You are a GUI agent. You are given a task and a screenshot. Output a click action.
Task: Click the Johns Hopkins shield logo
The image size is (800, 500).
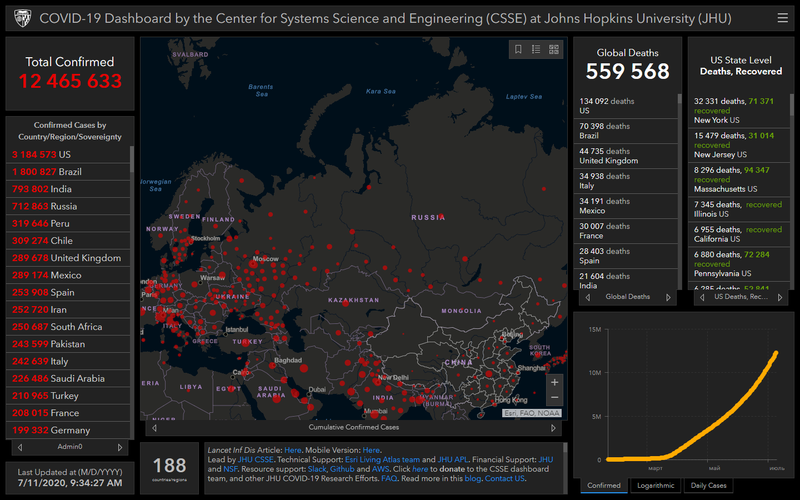coord(20,17)
